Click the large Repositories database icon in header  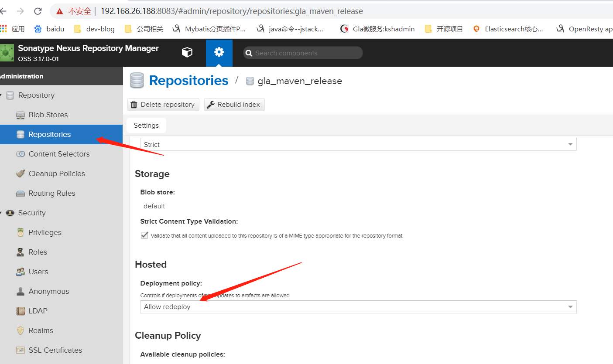pyautogui.click(x=137, y=81)
